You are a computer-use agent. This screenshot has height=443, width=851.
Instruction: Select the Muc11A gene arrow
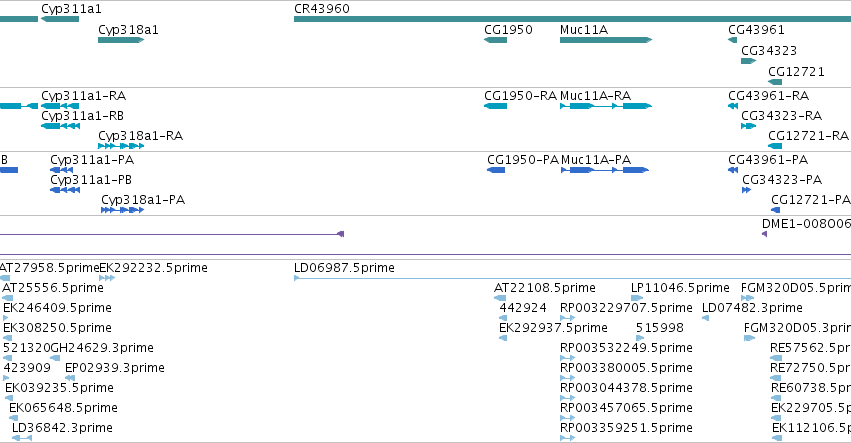pos(606,40)
